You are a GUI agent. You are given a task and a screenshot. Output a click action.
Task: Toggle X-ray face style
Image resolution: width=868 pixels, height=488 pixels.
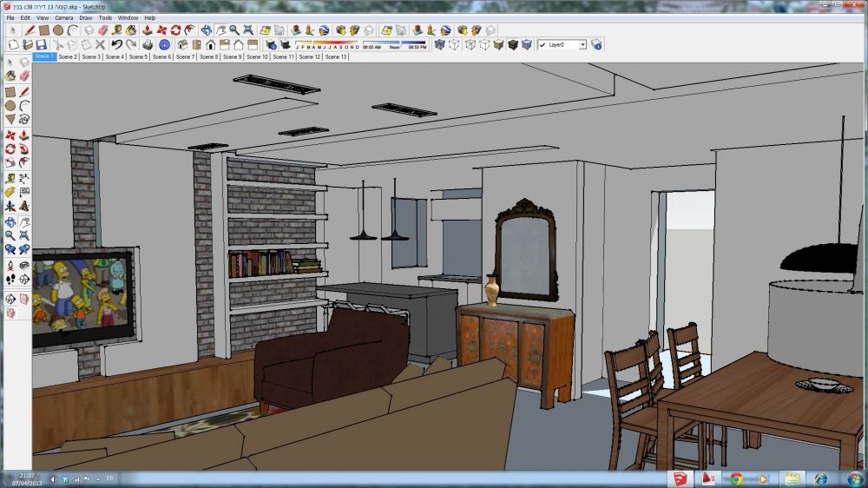click(x=439, y=44)
